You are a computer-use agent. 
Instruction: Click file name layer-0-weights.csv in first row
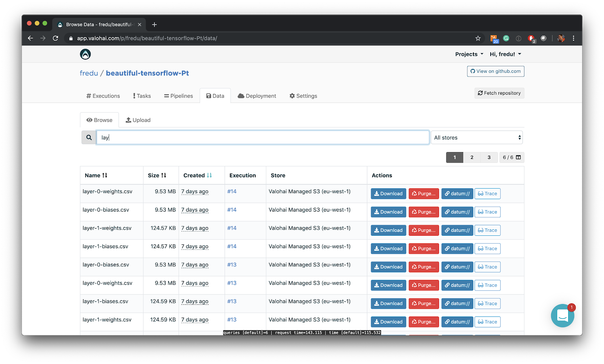tap(108, 191)
